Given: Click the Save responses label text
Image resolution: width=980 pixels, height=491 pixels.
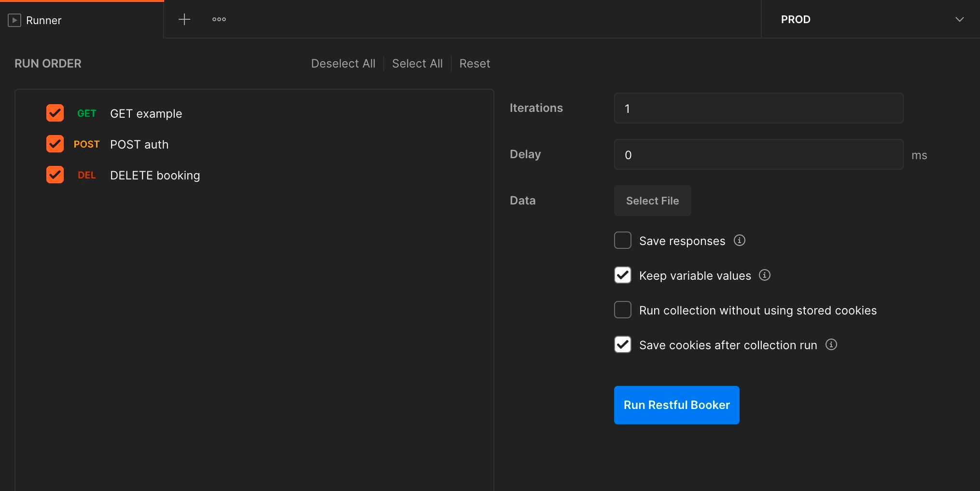Looking at the screenshot, I should pos(682,241).
